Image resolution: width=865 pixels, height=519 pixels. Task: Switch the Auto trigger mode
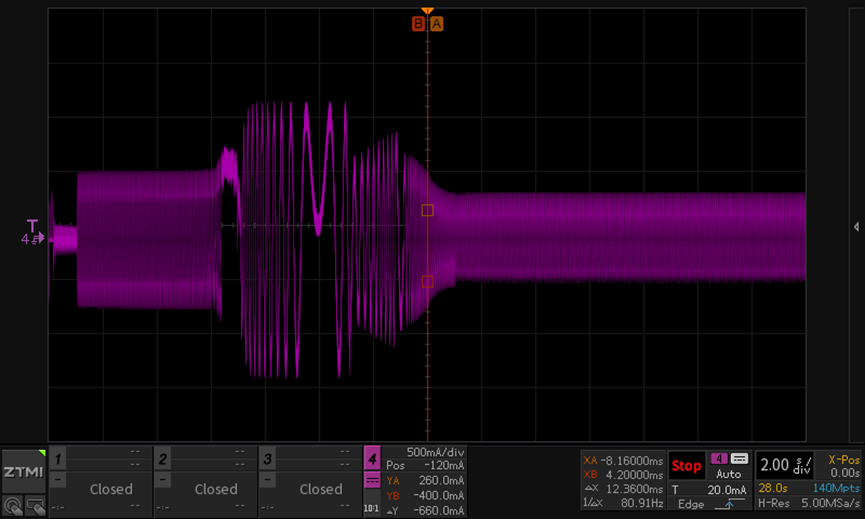(x=728, y=474)
